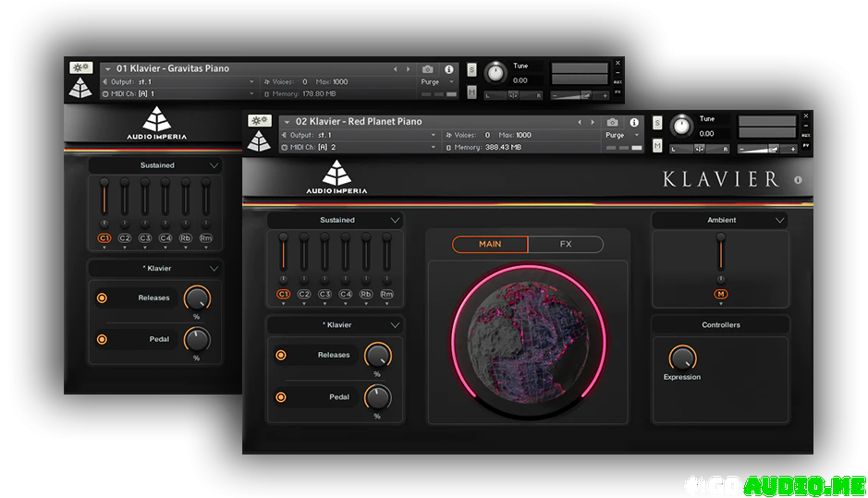The image size is (868, 498).
Task: Click the Rb mic button in Red Planet Piano
Action: (366, 294)
